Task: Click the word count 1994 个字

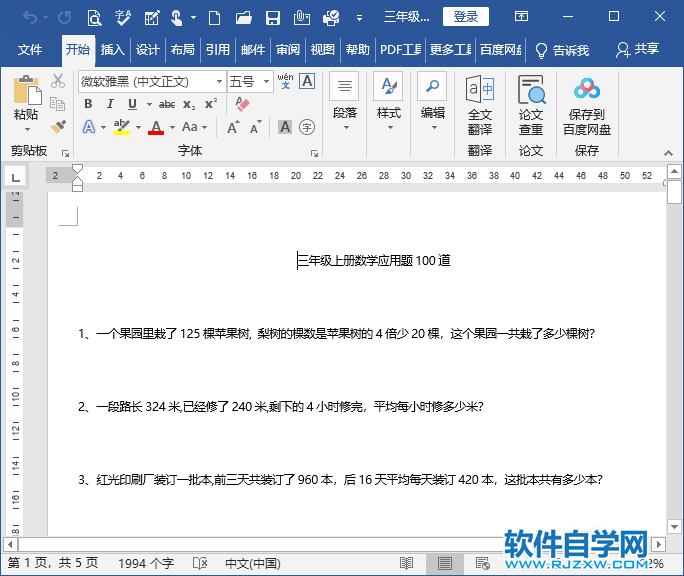Action: pos(146,563)
